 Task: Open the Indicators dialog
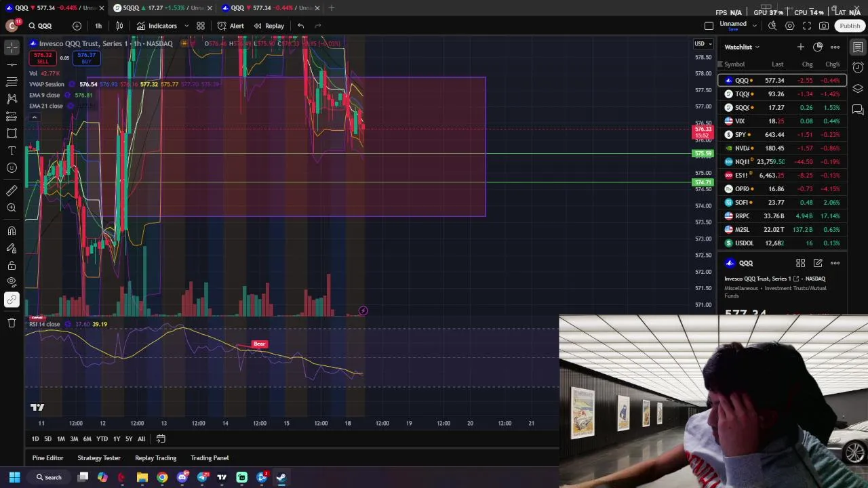157,26
